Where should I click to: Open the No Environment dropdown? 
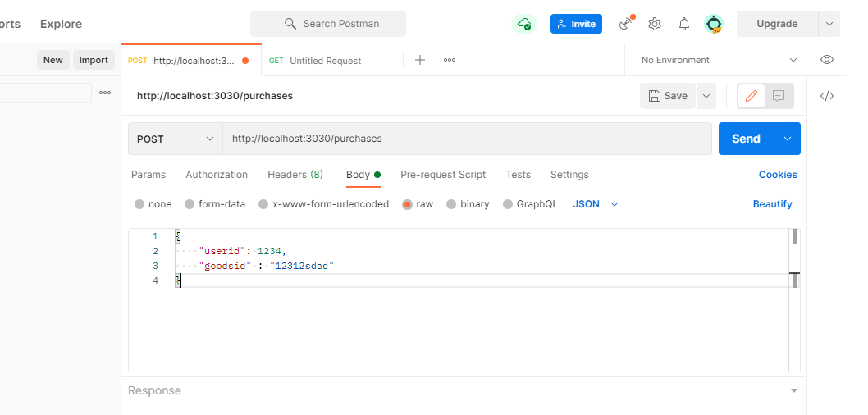tap(719, 60)
